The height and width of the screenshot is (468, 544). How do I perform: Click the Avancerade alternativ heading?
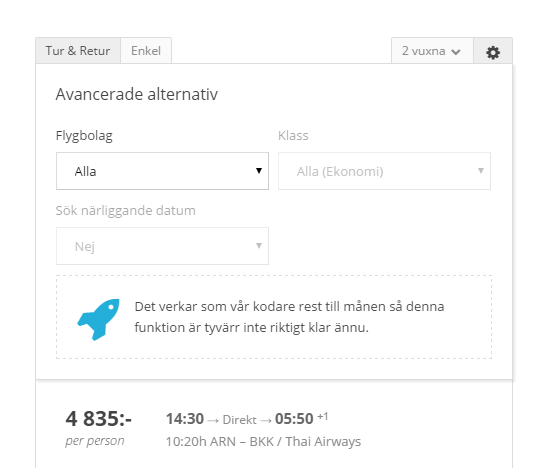click(137, 94)
